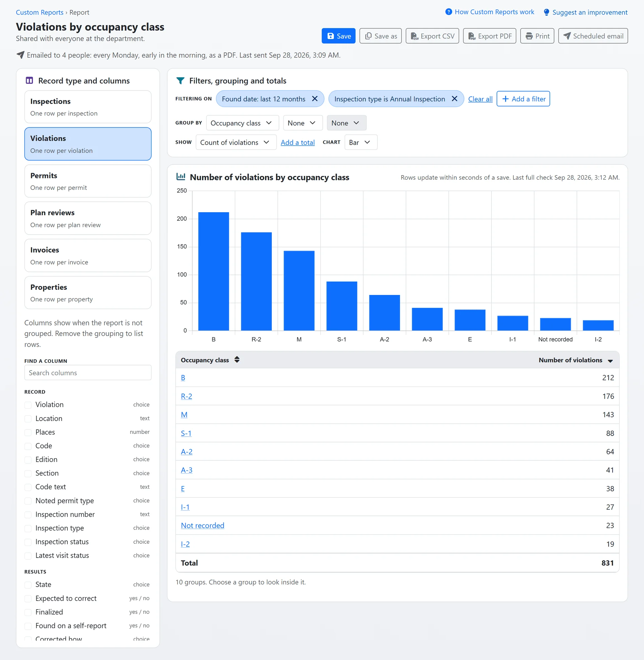Viewport: 644px width, 660px height.
Task: Focus the Search columns field
Action: (x=88, y=373)
